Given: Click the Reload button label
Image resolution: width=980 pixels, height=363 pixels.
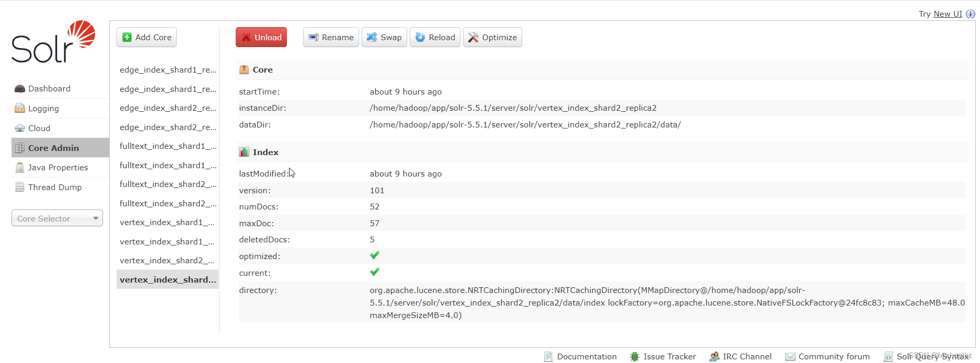Looking at the screenshot, I should tap(442, 38).
